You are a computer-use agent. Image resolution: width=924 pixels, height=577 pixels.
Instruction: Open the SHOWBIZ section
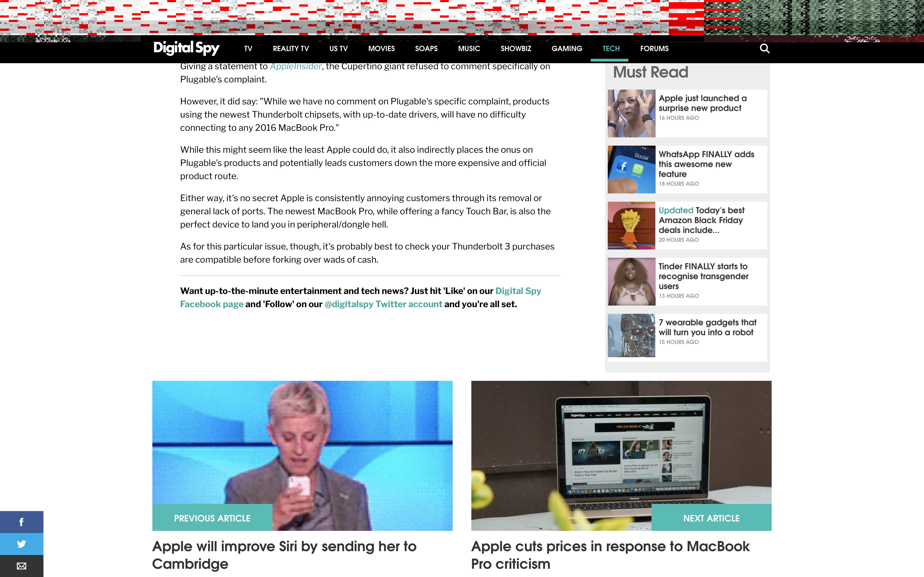pos(515,48)
